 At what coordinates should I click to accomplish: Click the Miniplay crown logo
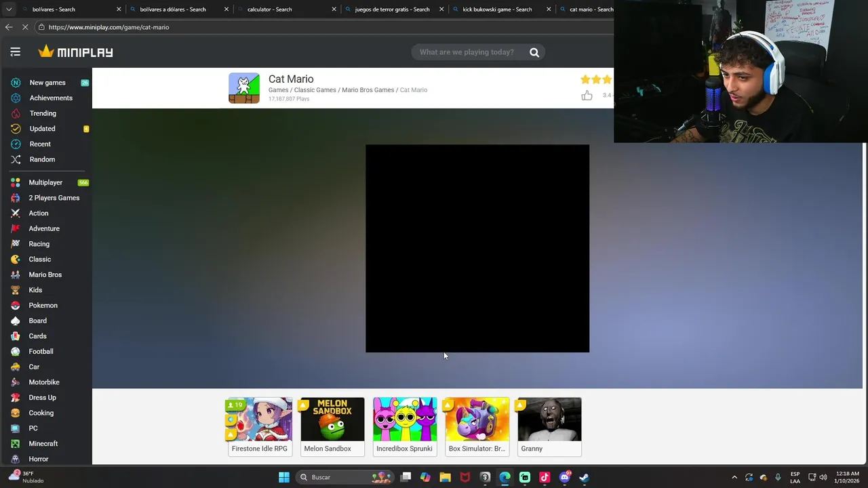[75, 52]
